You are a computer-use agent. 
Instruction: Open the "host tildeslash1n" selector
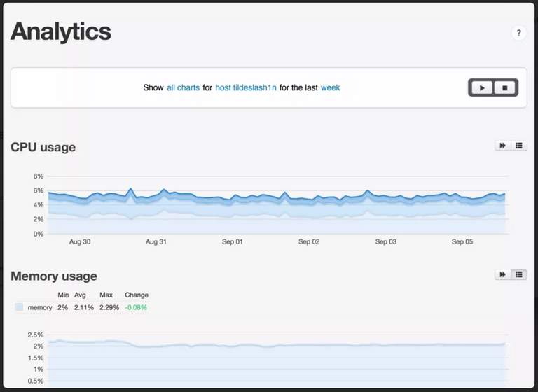click(x=245, y=87)
